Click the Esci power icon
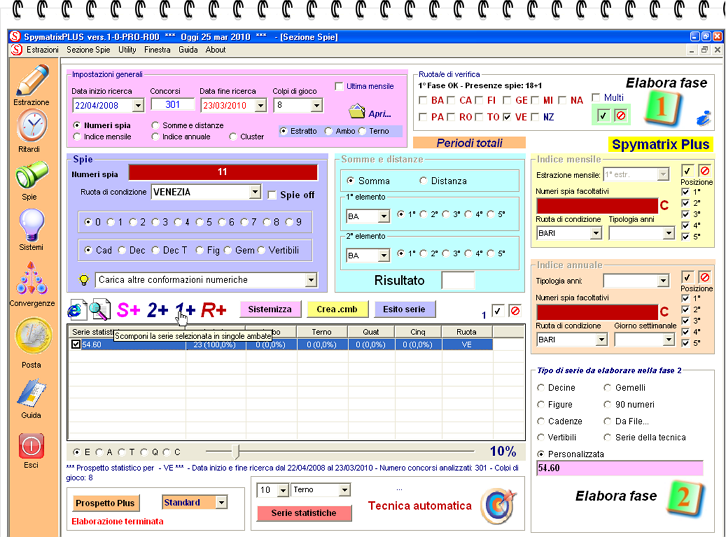This screenshot has width=726, height=537. [32, 446]
